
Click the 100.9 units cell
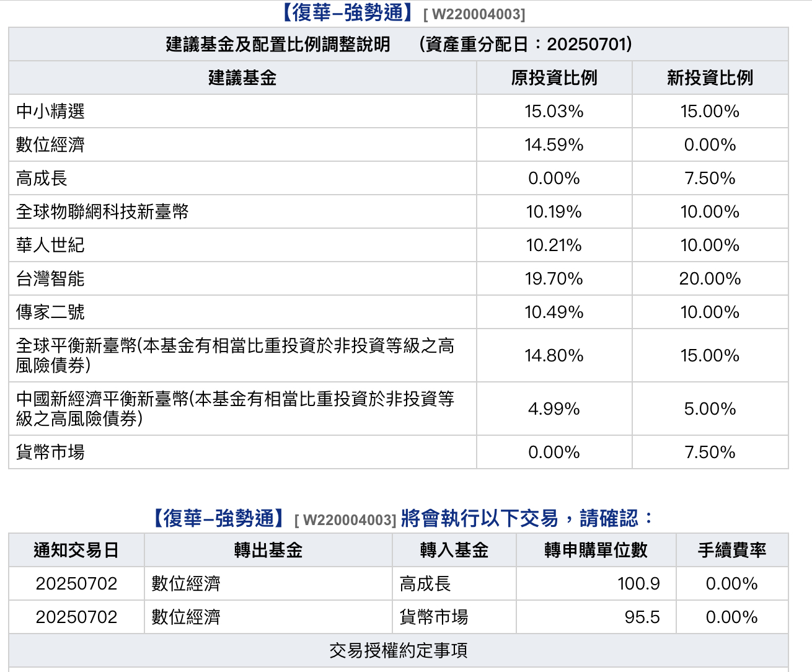(638, 584)
